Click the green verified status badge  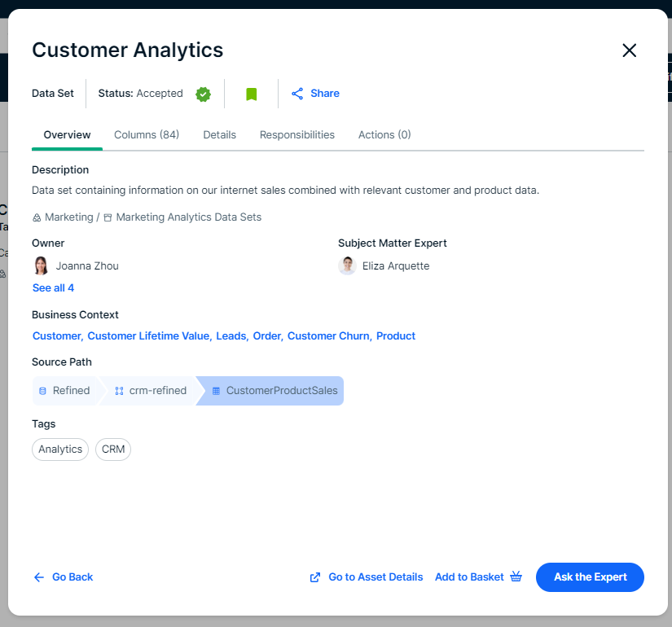coord(203,94)
